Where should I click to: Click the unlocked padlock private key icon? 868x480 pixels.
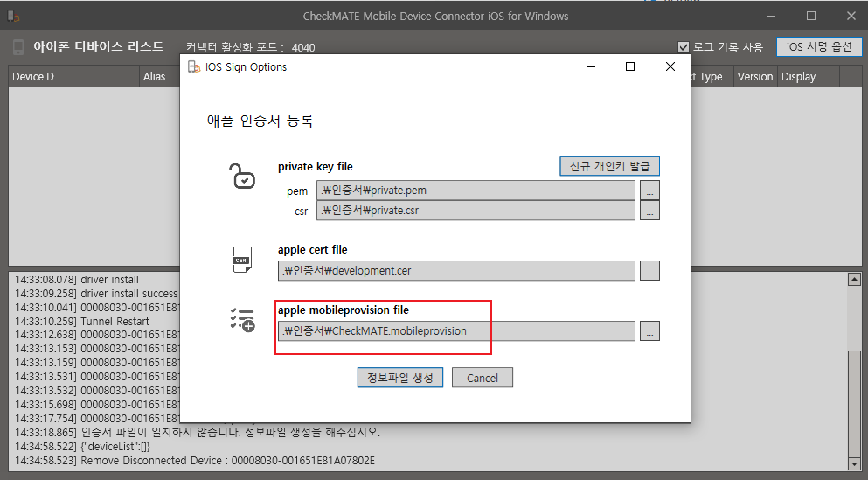click(x=242, y=177)
